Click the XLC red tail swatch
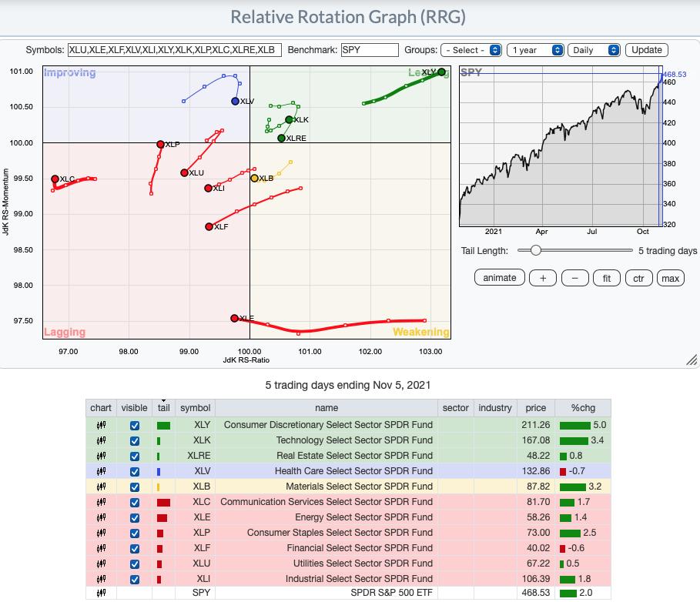Screen dimensions: 700x602 click(163, 503)
